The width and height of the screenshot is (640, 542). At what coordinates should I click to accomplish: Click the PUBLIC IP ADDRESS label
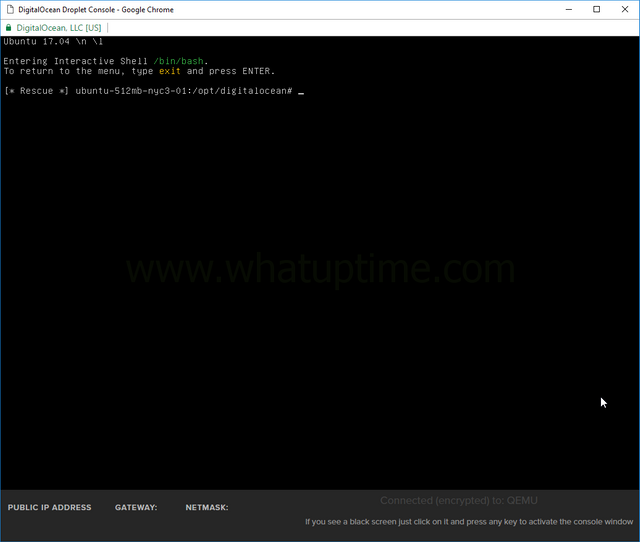(49, 507)
